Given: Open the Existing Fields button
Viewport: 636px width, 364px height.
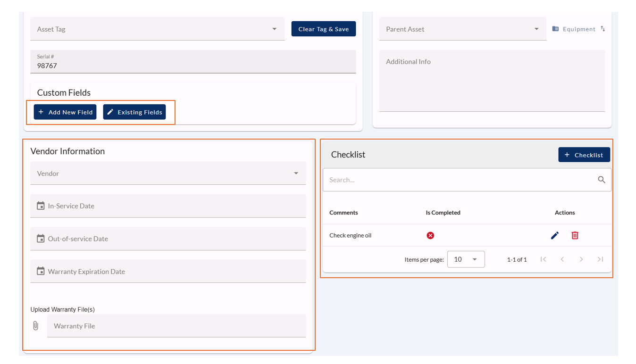Looking at the screenshot, I should tap(134, 112).
